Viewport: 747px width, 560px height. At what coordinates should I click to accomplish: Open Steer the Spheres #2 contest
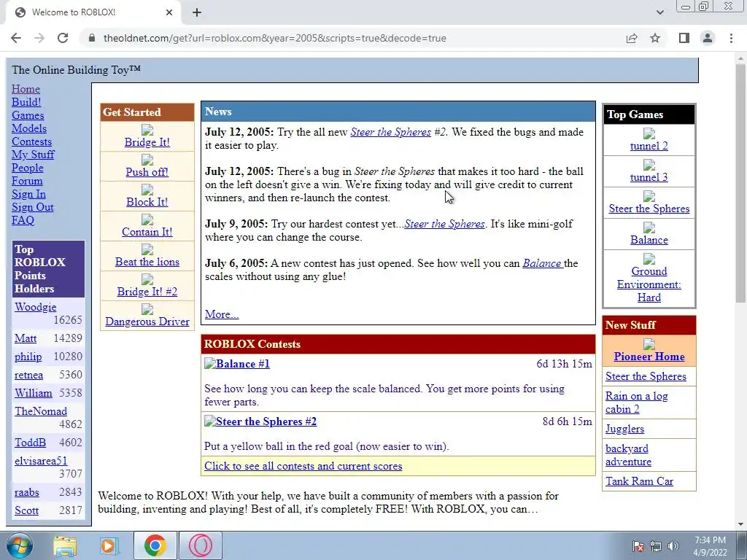266,421
